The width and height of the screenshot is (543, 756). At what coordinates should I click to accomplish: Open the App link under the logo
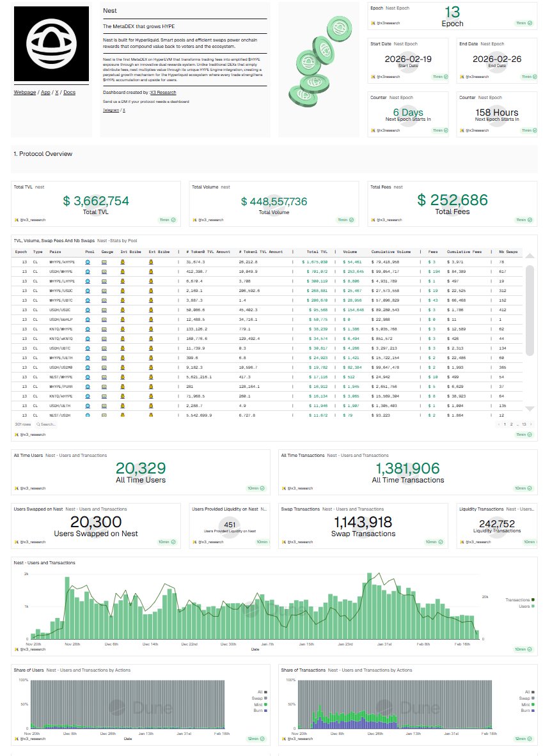click(45, 92)
